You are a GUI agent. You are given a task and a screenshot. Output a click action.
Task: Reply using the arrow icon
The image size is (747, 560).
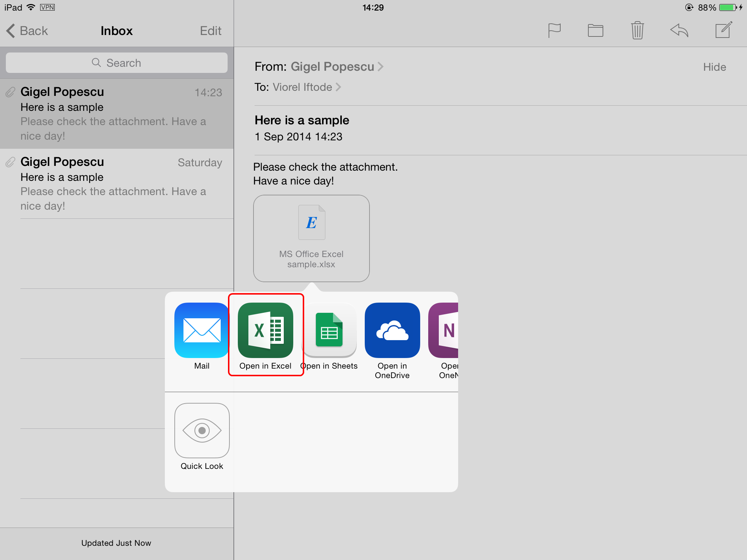click(679, 31)
